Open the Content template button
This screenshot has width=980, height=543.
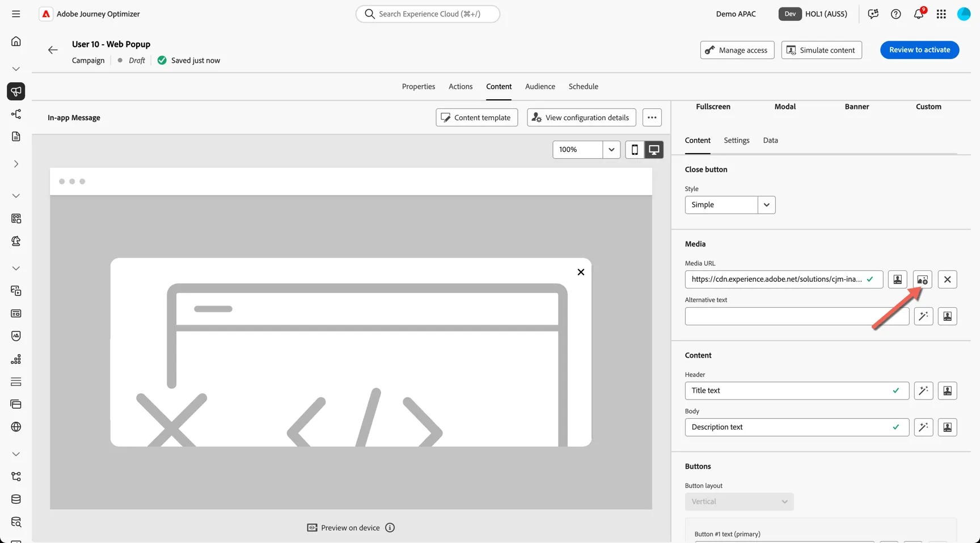476,117
